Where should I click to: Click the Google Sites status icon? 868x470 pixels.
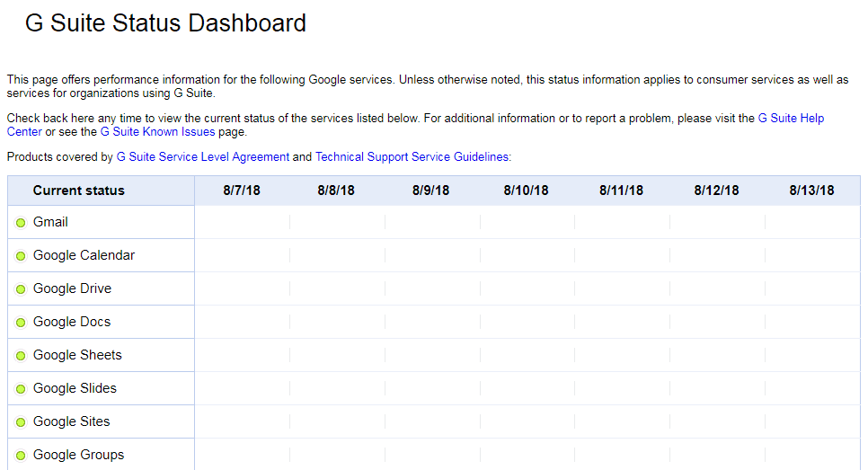pos(21,422)
